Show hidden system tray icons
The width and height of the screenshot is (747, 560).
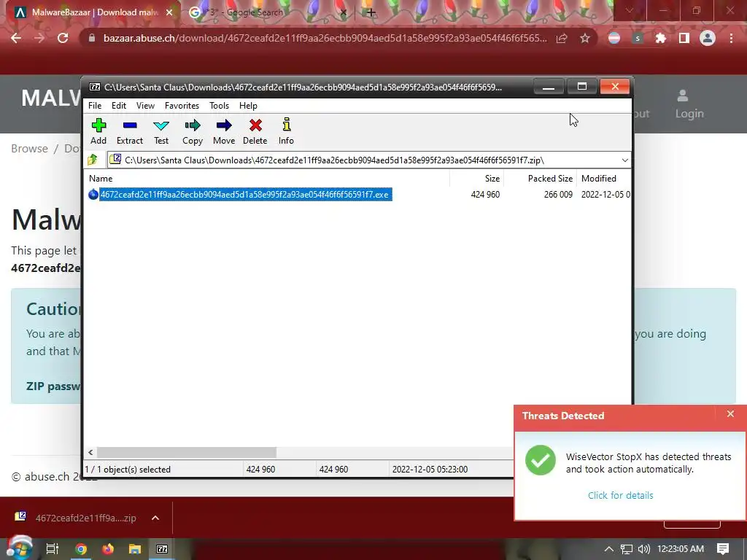[608, 549]
